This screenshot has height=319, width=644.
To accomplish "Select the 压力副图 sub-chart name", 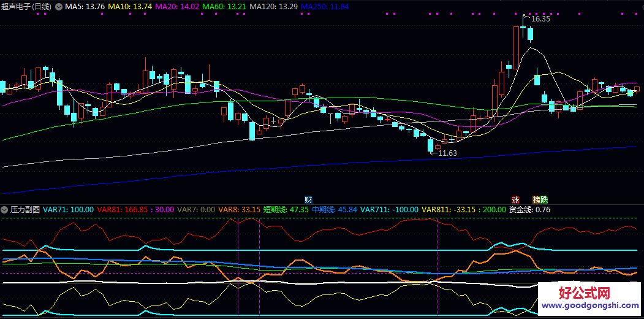I will (25, 210).
